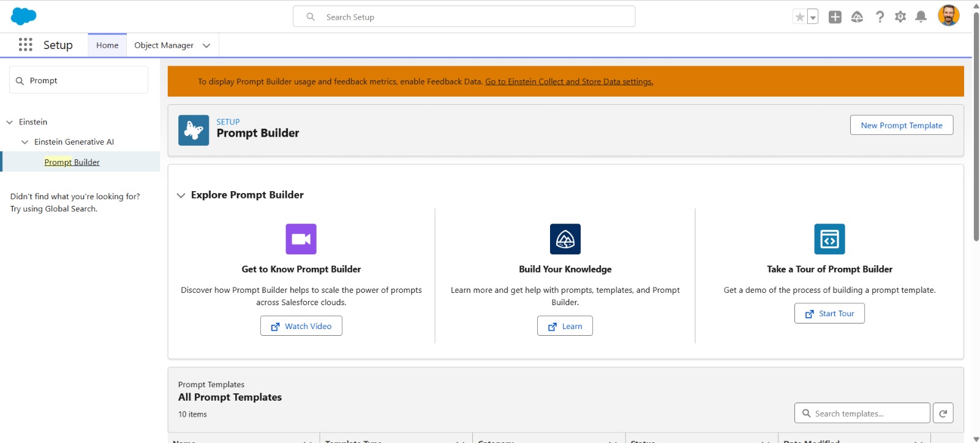980x443 pixels.
Task: Click the Take a Tour of Prompt Builder heading
Action: pyautogui.click(x=829, y=270)
